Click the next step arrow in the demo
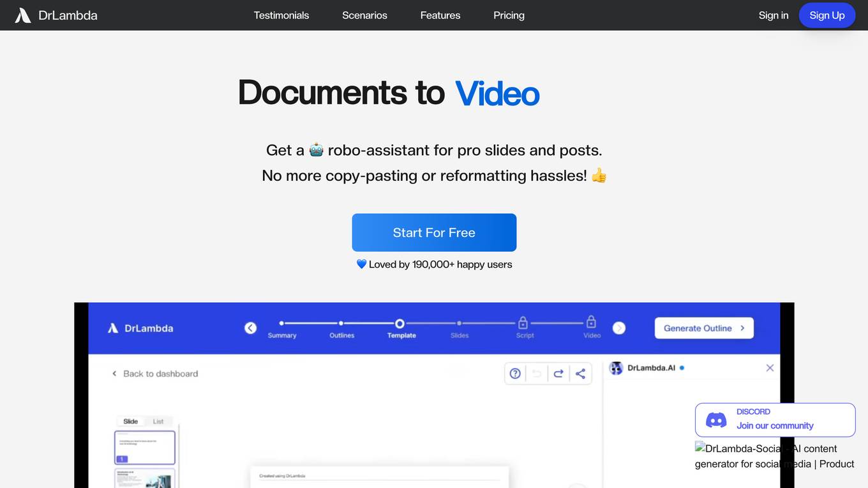The width and height of the screenshot is (868, 488). [x=619, y=328]
